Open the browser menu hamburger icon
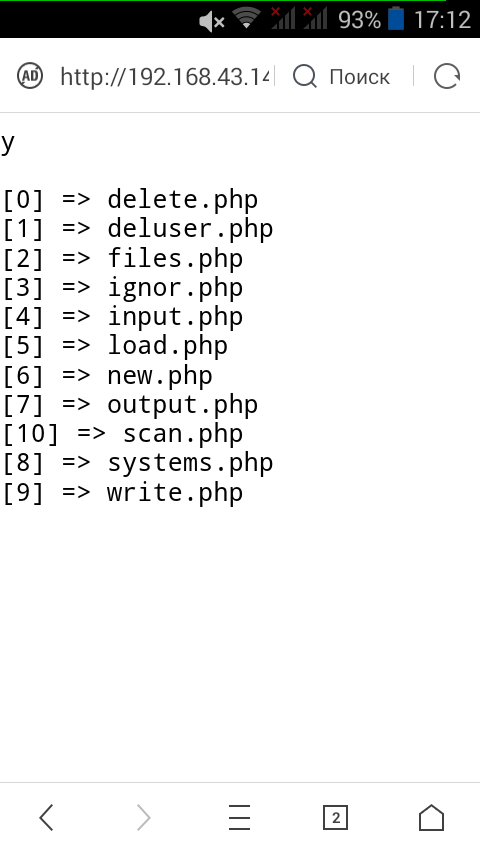This screenshot has height=854, width=480. click(x=239, y=818)
